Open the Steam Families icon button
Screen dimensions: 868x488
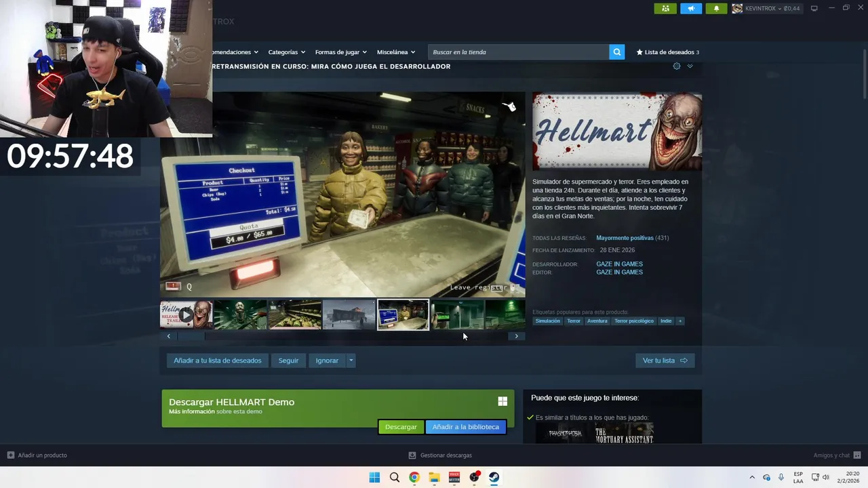pos(665,8)
